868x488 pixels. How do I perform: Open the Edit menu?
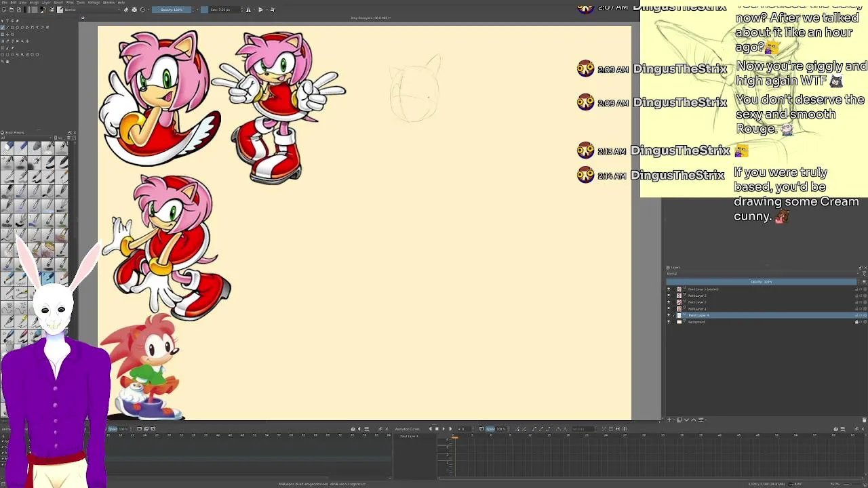pos(14,3)
